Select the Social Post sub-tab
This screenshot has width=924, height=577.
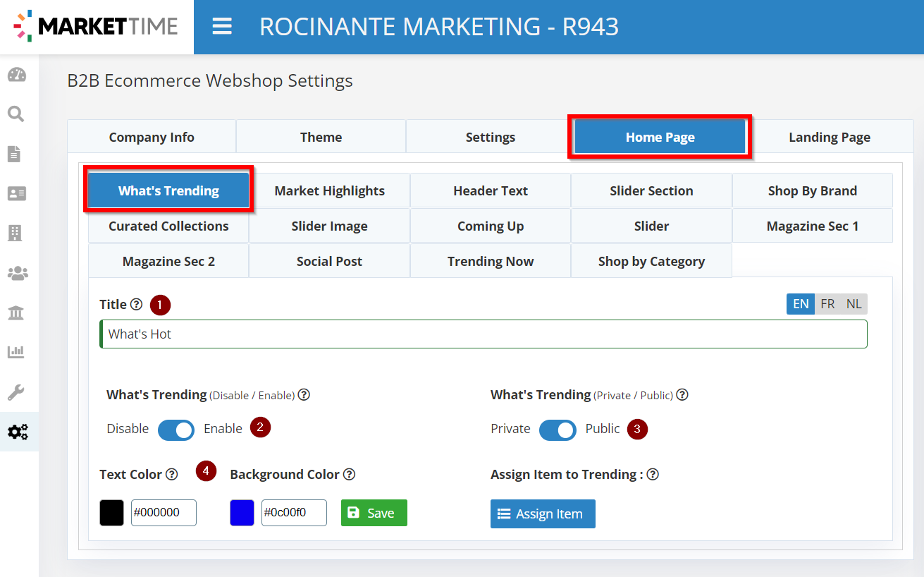coord(330,261)
